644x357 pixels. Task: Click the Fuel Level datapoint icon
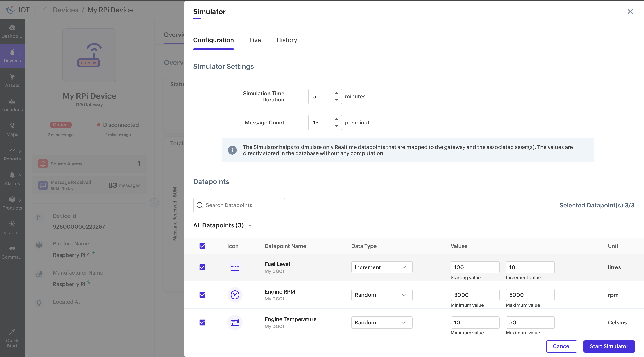235,267
